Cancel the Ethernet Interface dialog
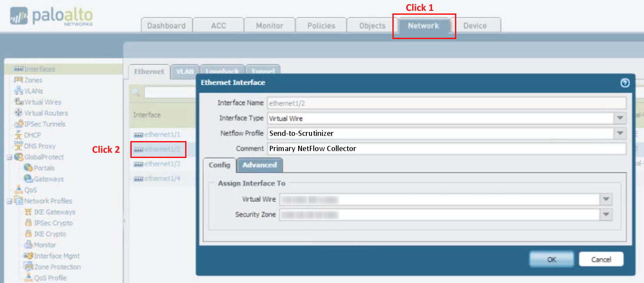644x283 pixels. point(601,260)
